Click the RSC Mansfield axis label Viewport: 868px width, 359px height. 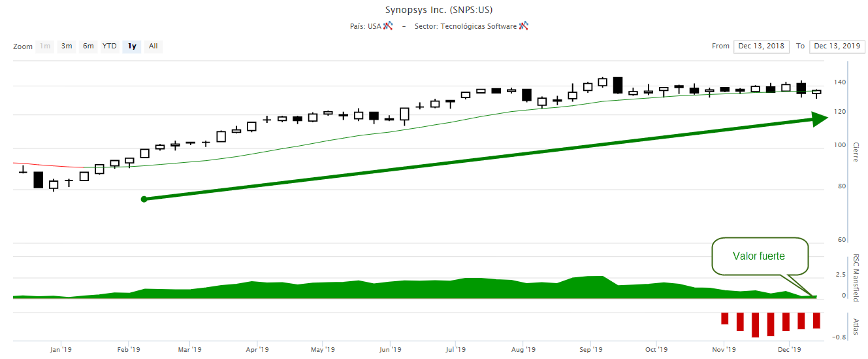tap(856, 277)
